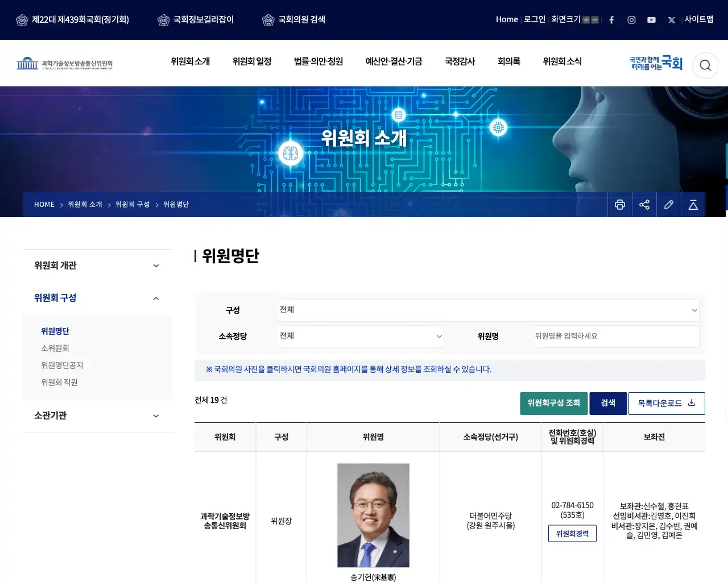Screen dimensions: 728x582
Task: Go to 로그인 in the top bar
Action: [535, 19]
